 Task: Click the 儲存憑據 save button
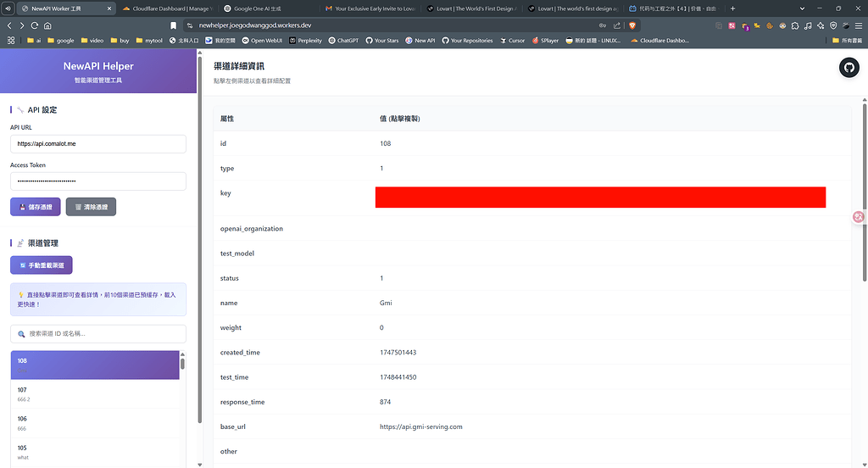(x=36, y=207)
